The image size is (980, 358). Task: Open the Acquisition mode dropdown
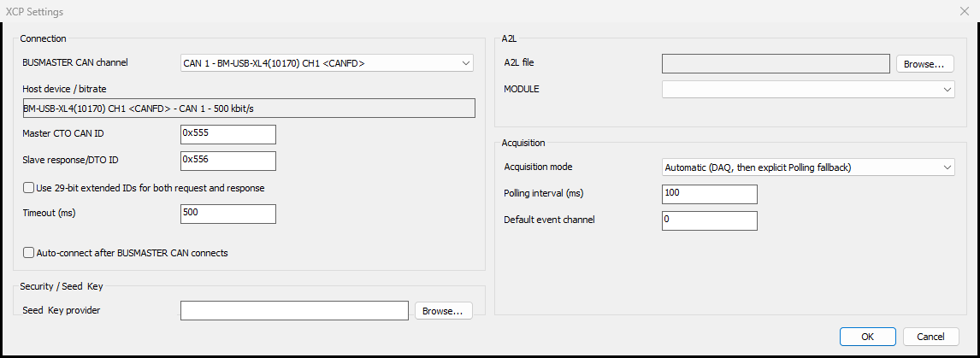point(808,167)
